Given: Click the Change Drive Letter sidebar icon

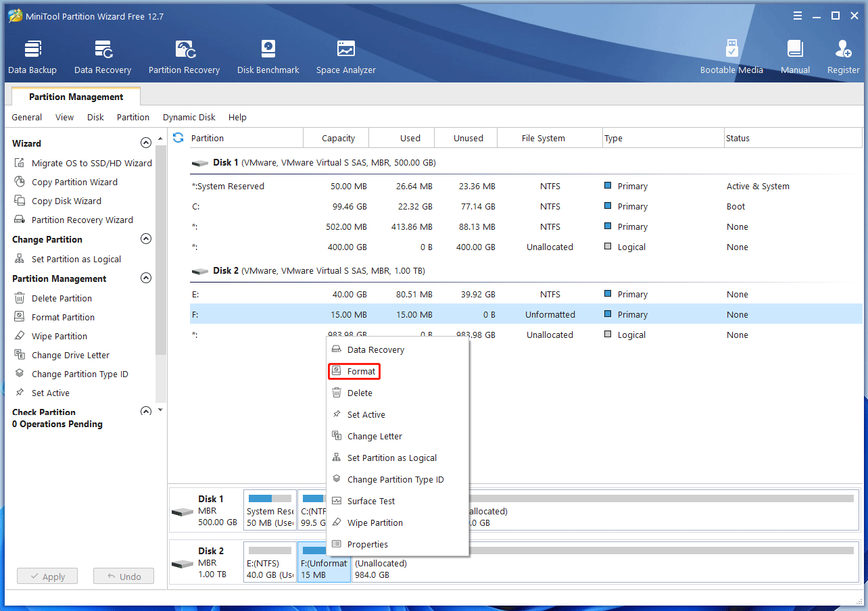Looking at the screenshot, I should pos(19,355).
